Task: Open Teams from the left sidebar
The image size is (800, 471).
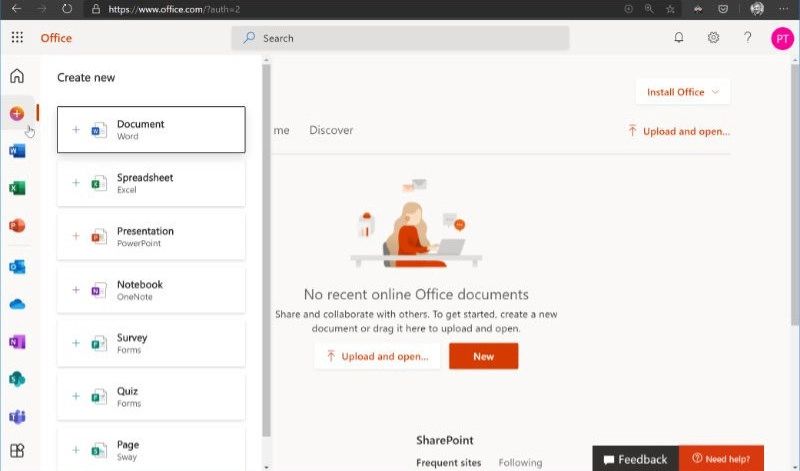Action: tap(17, 416)
